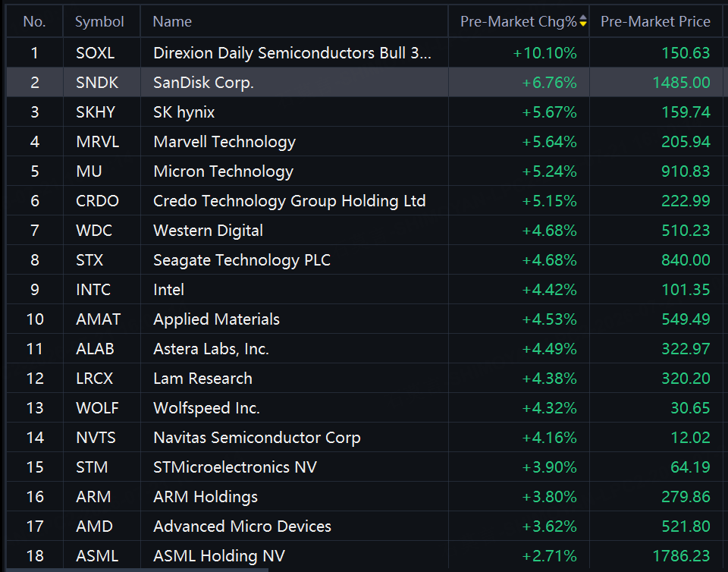Click the No. column header
Screen dimensions: 728x572
pyautogui.click(x=34, y=21)
